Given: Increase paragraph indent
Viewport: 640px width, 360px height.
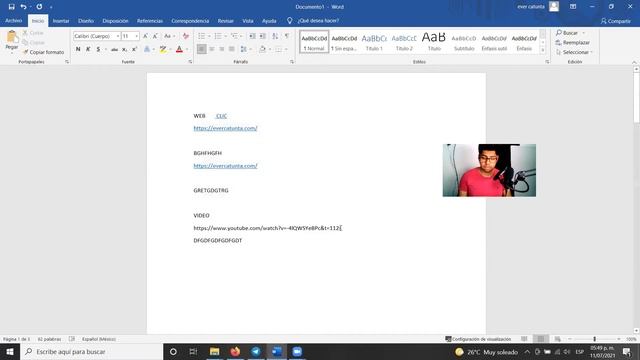Looking at the screenshot, I should (x=263, y=36).
